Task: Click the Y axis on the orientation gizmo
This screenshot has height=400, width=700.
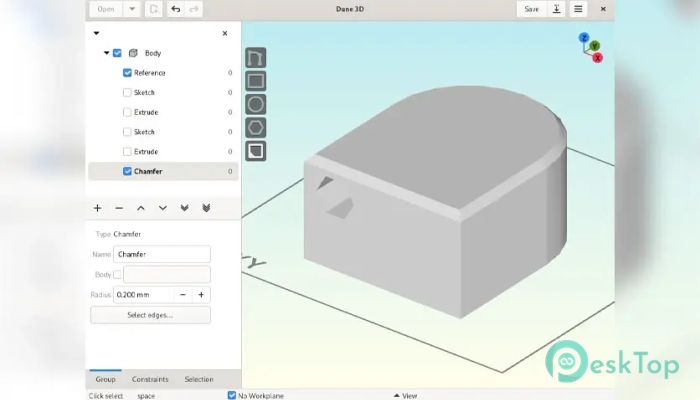Action: pos(594,46)
